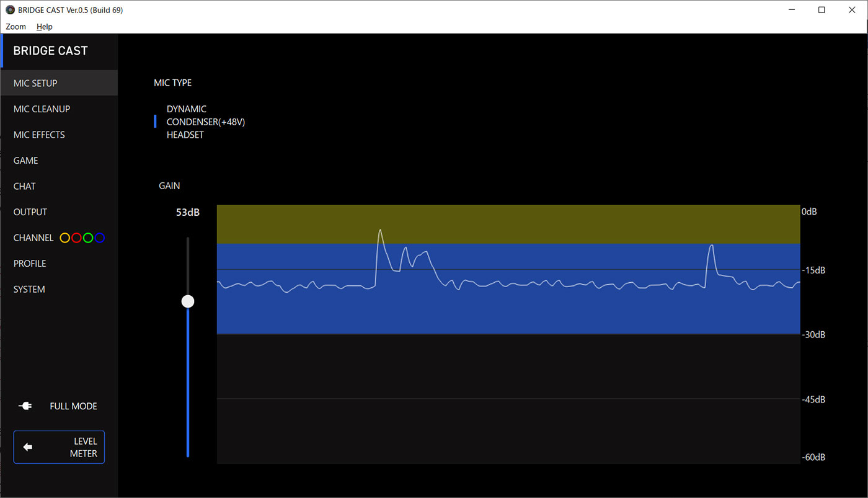The height and width of the screenshot is (498, 868).
Task: Click the olive warning zone of level graph
Action: 508,224
